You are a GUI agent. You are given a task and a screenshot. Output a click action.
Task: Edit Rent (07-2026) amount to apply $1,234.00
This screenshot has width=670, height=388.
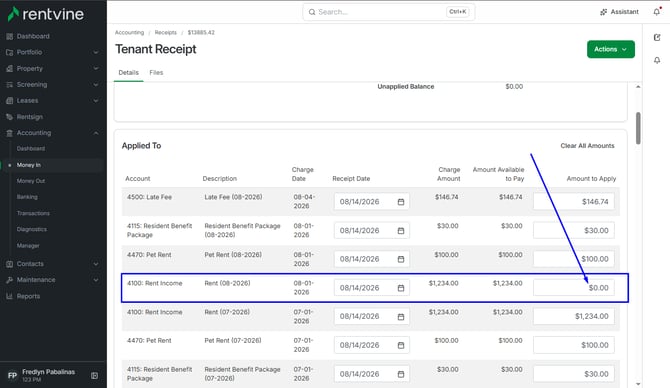point(574,317)
